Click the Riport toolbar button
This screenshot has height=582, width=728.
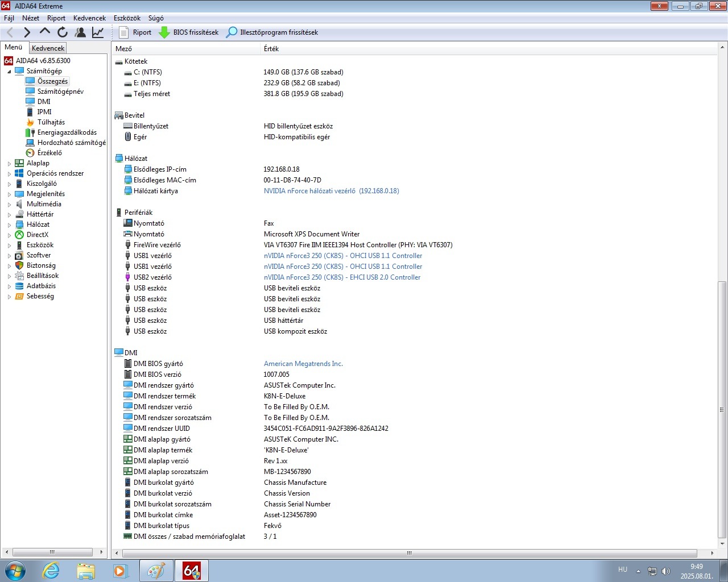coord(135,32)
